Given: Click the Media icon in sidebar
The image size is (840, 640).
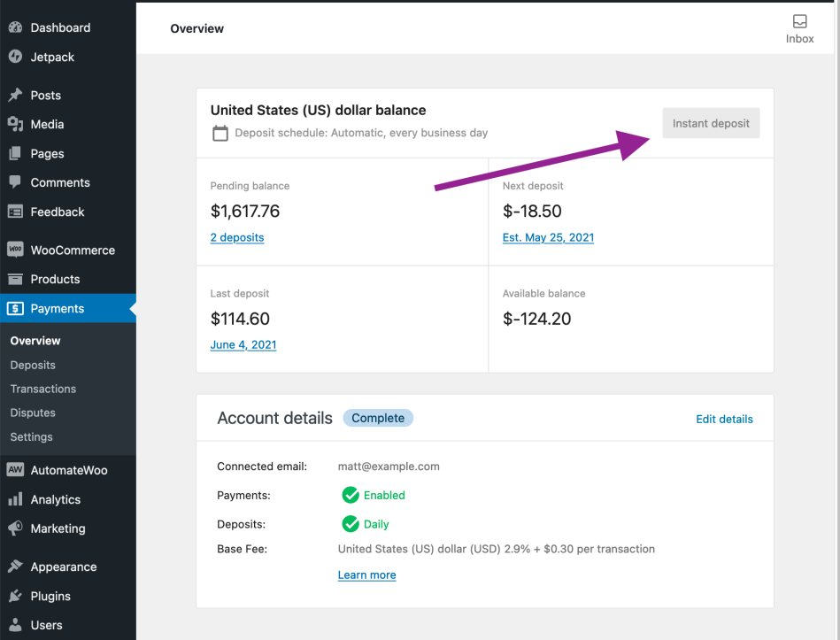Looking at the screenshot, I should point(15,124).
